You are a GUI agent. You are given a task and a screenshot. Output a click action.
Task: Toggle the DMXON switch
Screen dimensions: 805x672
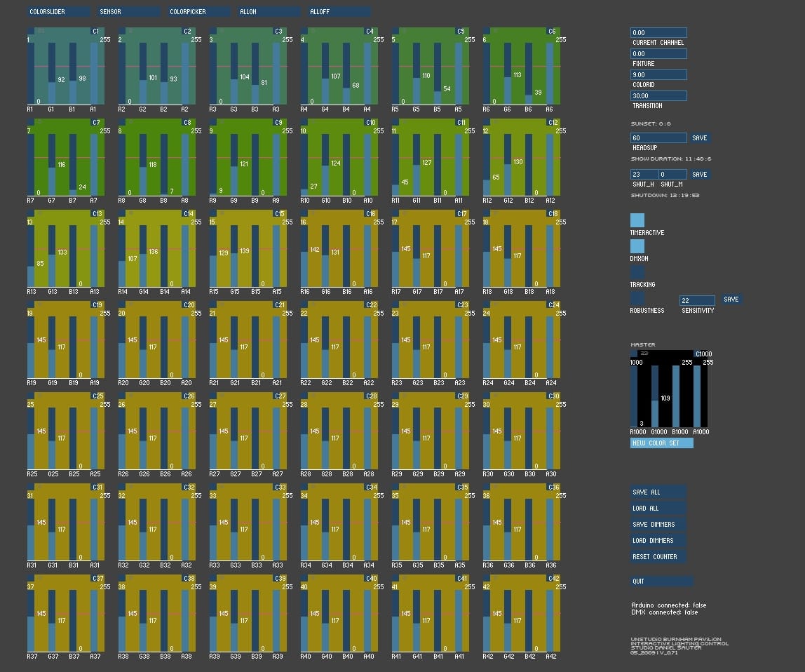[637, 246]
